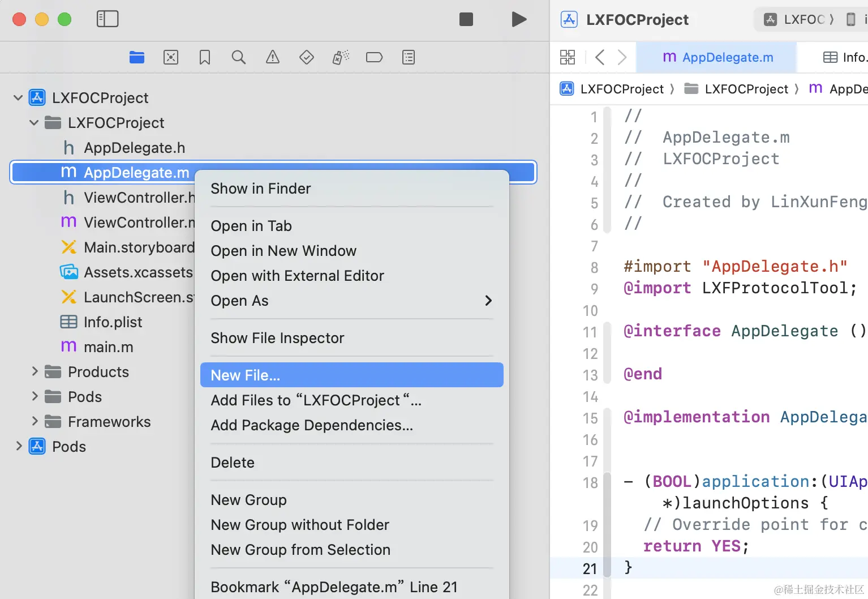The height and width of the screenshot is (599, 868).
Task: Choose Open in New Window
Action: coord(352,251)
